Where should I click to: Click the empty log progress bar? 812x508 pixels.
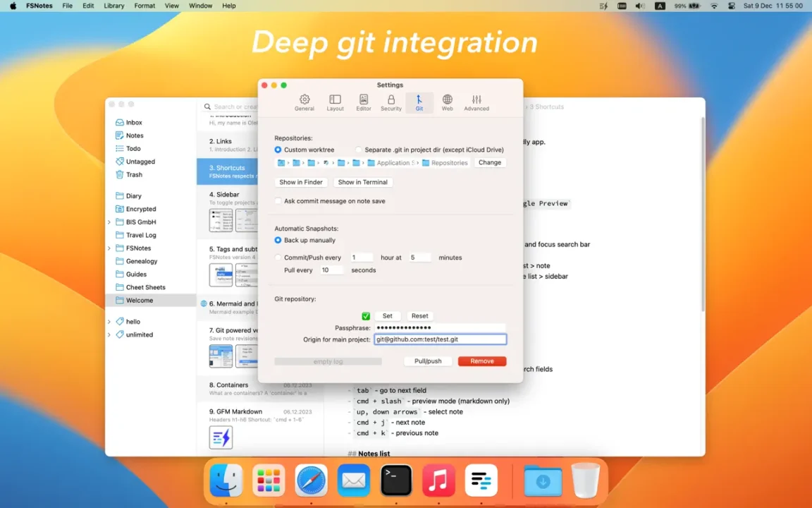328,361
